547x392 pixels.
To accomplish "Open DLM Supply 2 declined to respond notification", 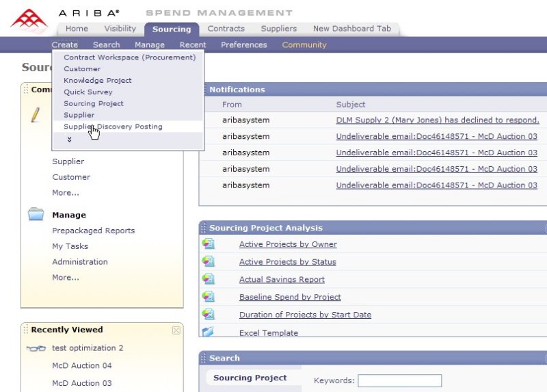I will click(438, 120).
